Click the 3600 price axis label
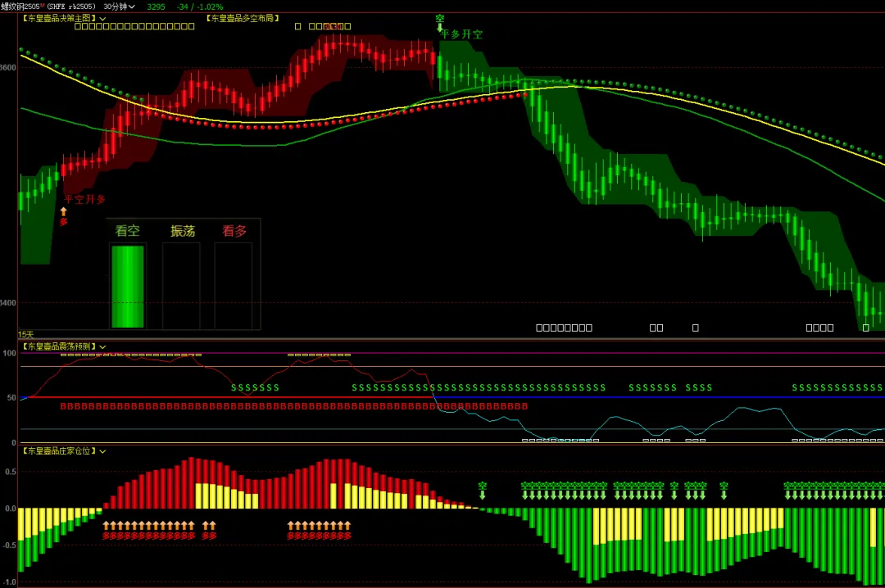 coord(8,68)
